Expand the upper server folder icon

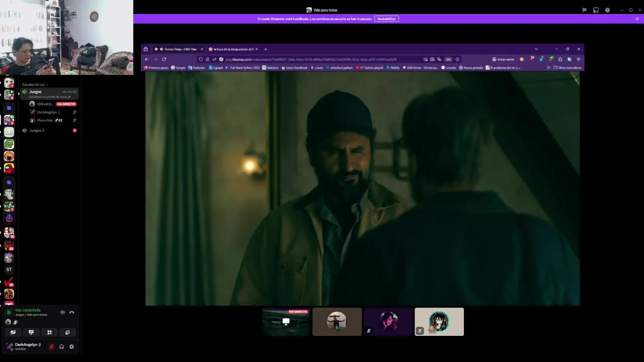[9, 108]
